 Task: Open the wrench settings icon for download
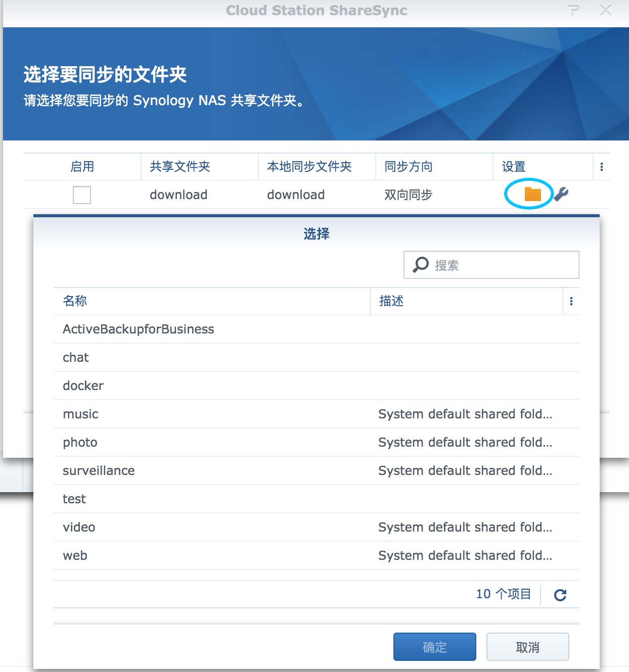coord(561,194)
